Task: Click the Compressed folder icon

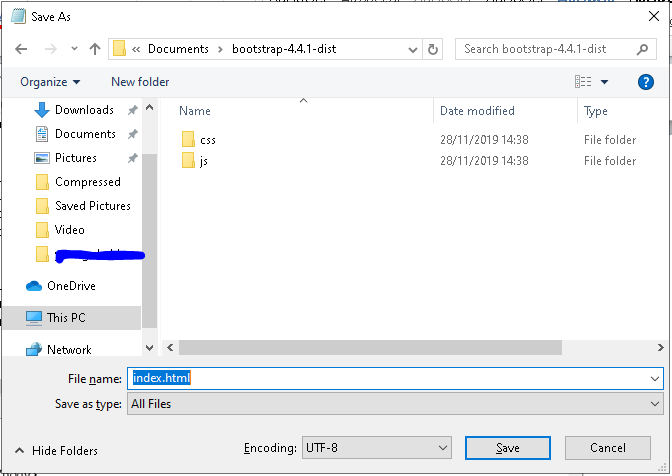Action: 42,182
